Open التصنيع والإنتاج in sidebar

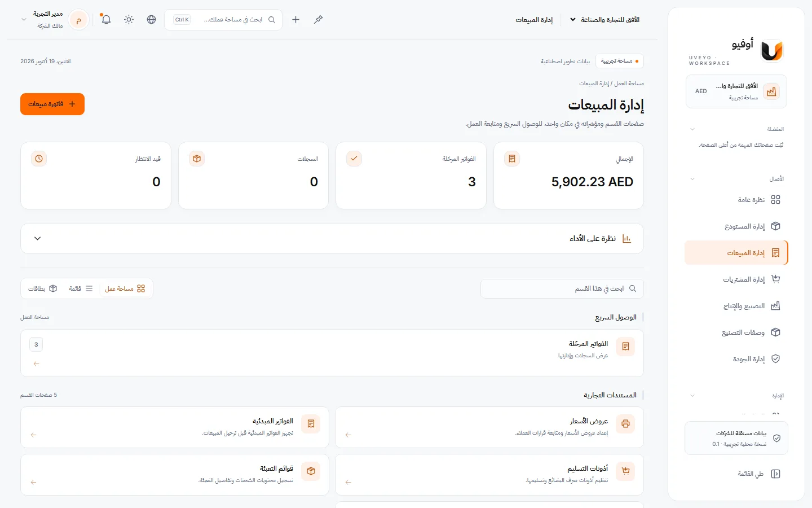tap(736, 306)
